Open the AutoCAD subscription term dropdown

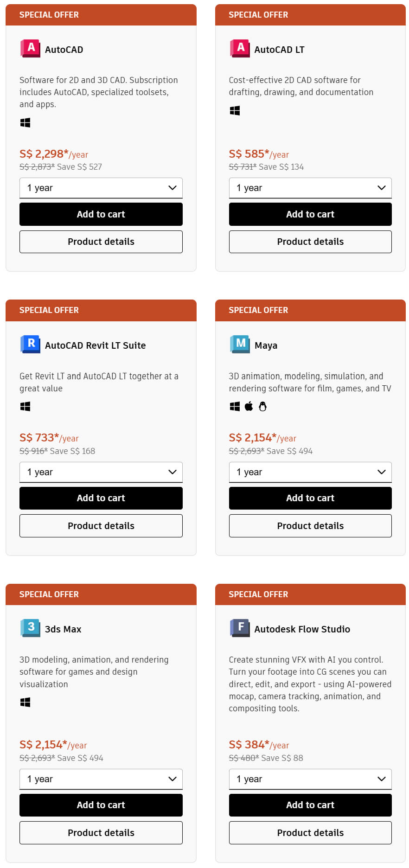[101, 188]
